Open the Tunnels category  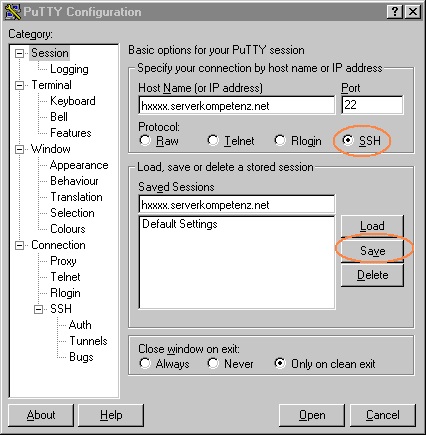click(x=88, y=341)
